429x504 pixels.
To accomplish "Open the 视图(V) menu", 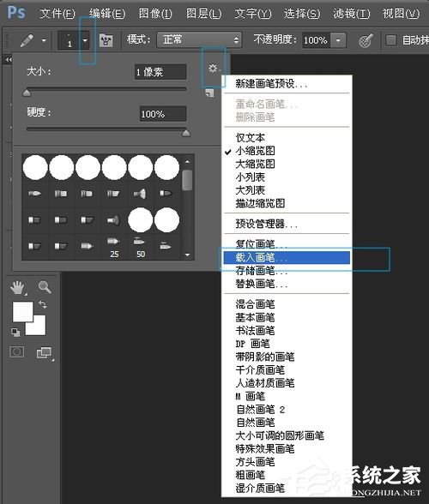I will 401,14.
